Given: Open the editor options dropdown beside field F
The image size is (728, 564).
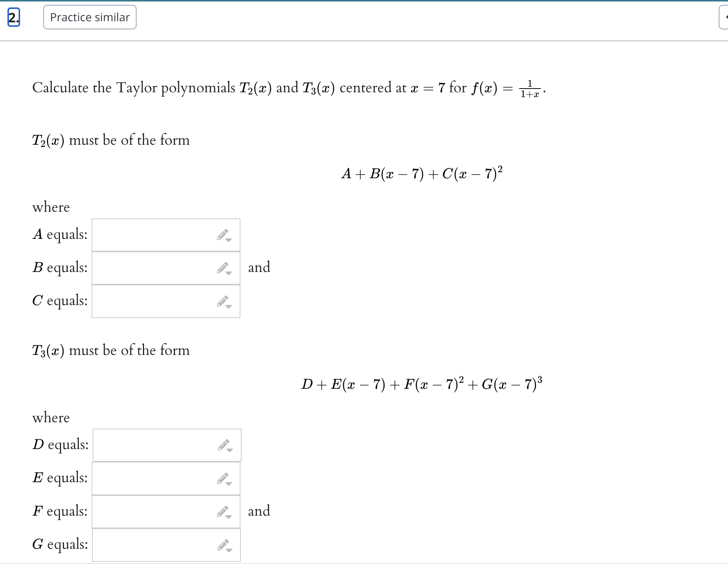Looking at the screenshot, I should tap(229, 516).
